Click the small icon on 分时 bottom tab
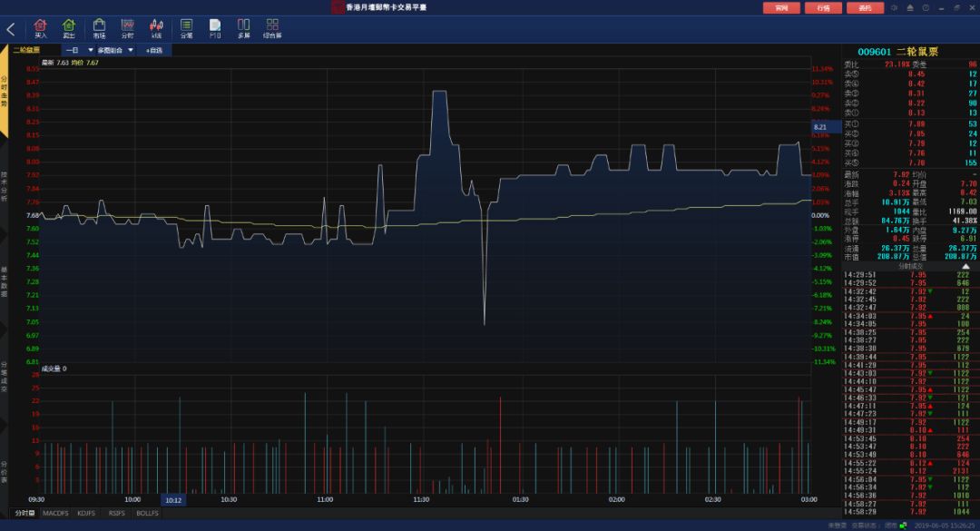The width and height of the screenshot is (980, 531). (32, 513)
